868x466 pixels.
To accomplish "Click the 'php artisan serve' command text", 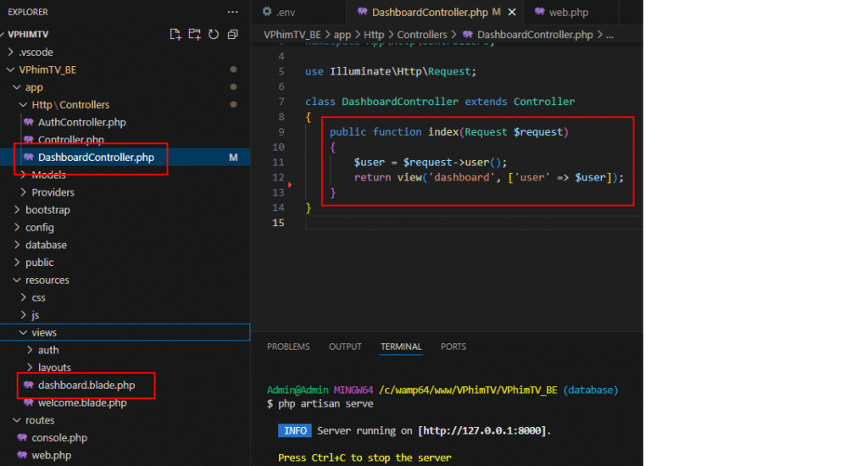I will click(x=325, y=403).
